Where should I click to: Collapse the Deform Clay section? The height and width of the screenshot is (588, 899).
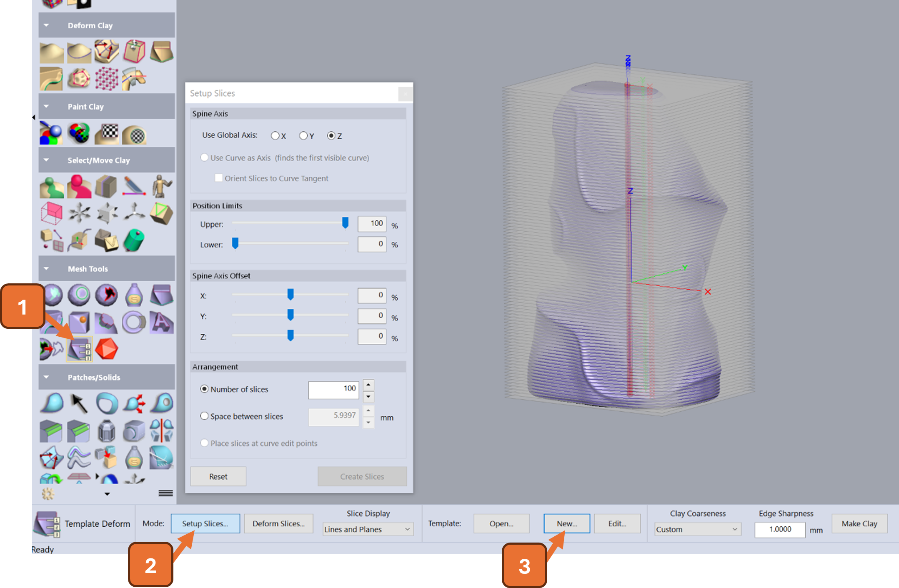coord(46,25)
